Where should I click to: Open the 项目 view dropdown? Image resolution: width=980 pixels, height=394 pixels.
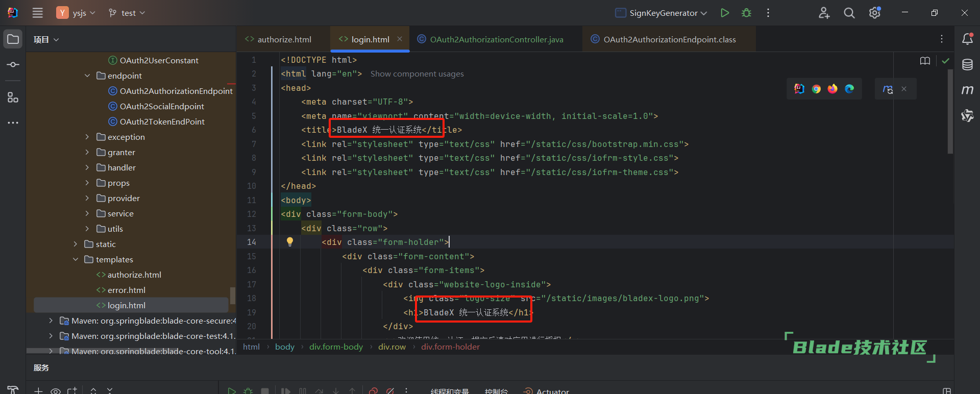46,39
